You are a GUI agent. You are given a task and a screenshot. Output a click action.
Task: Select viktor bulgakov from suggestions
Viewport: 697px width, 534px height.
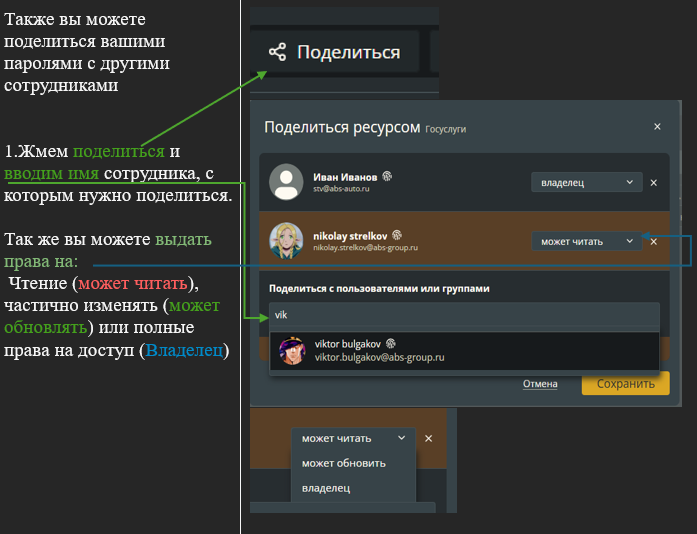tap(464, 351)
